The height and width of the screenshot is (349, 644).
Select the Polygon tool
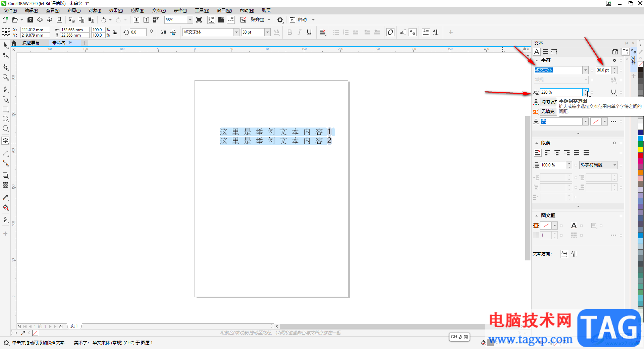pos(5,129)
